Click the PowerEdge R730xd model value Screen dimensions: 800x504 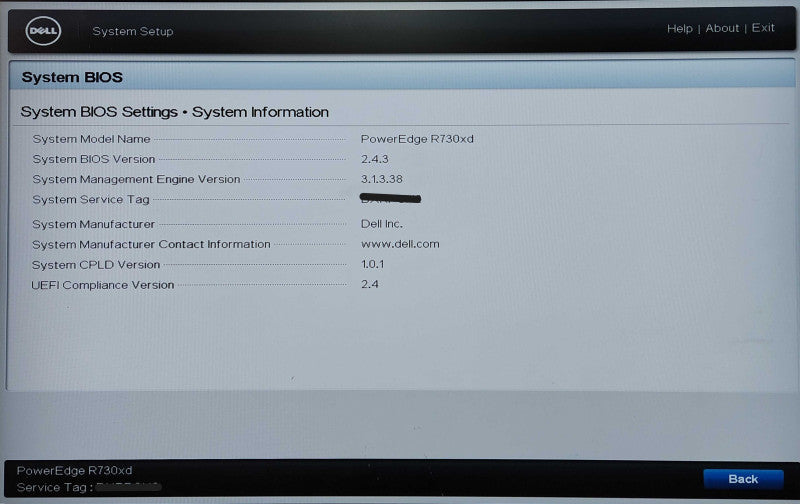pyautogui.click(x=417, y=139)
